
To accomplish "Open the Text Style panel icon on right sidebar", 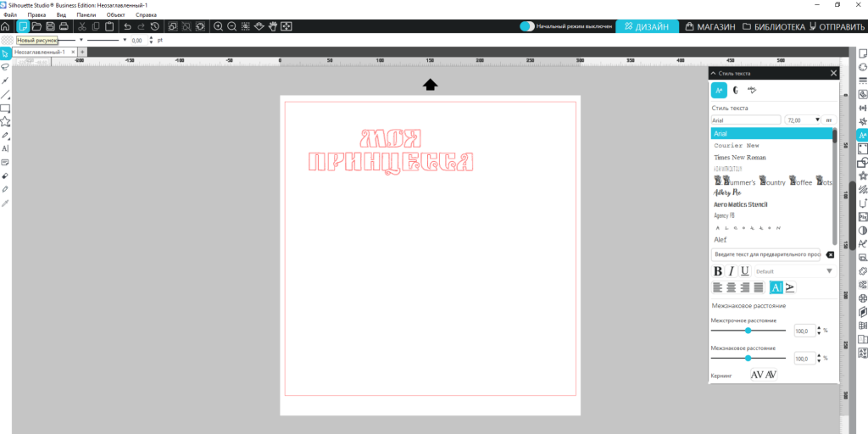I will coord(862,135).
